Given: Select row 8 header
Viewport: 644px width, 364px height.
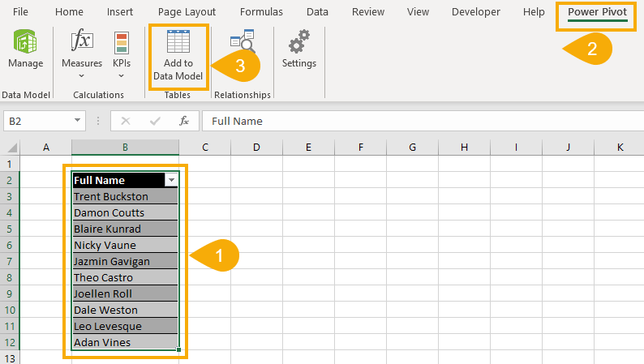Looking at the screenshot, I should (10, 277).
